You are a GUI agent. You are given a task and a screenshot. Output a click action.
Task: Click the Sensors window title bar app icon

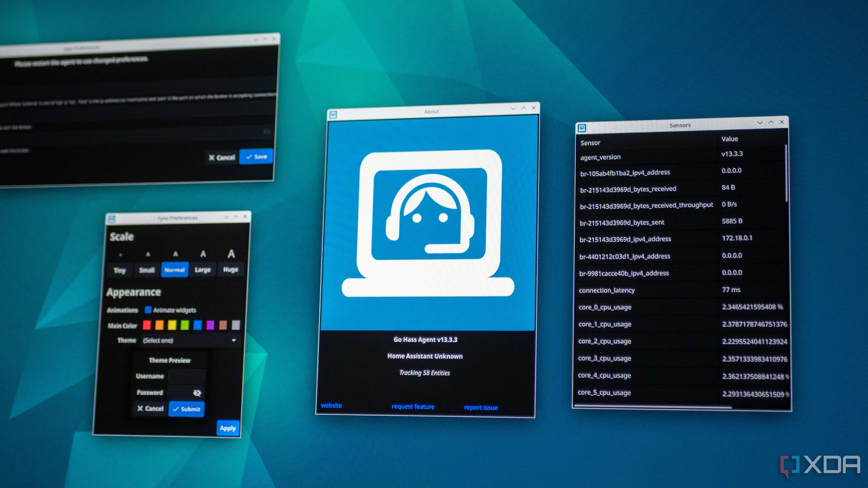582,128
